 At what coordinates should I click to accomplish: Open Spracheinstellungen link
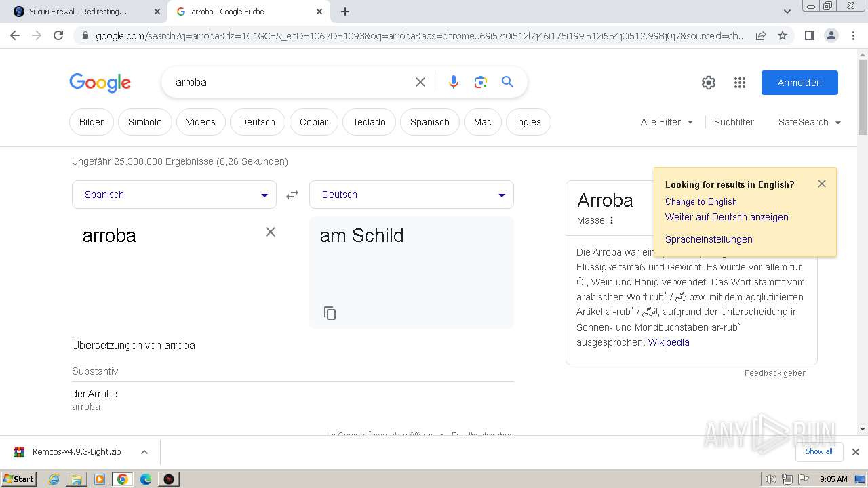click(709, 239)
